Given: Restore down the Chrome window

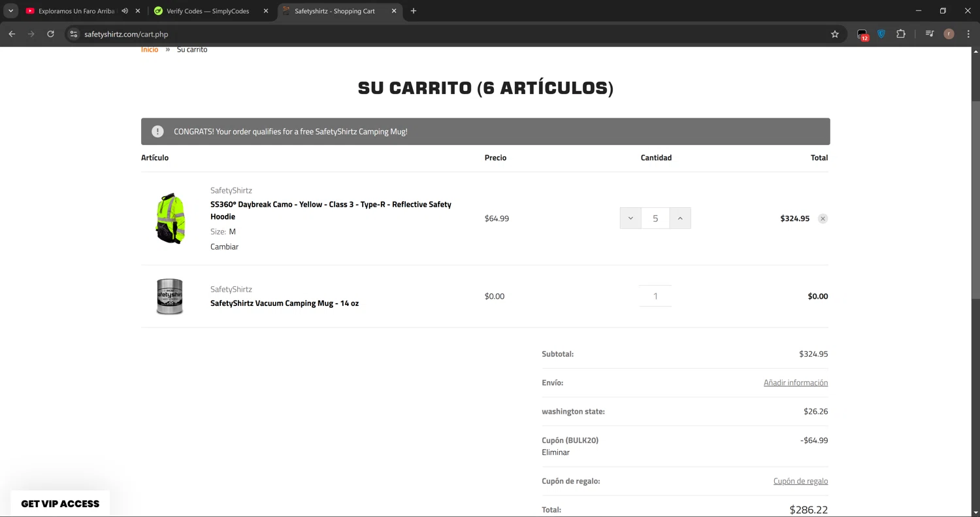Looking at the screenshot, I should 943,11.
